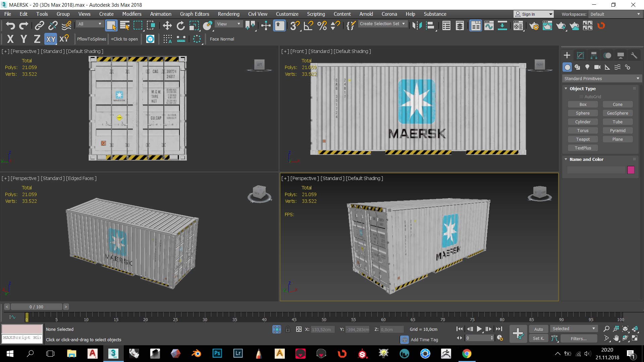The width and height of the screenshot is (644, 362).
Task: Click the GeoSphere primitive button
Action: (x=618, y=113)
